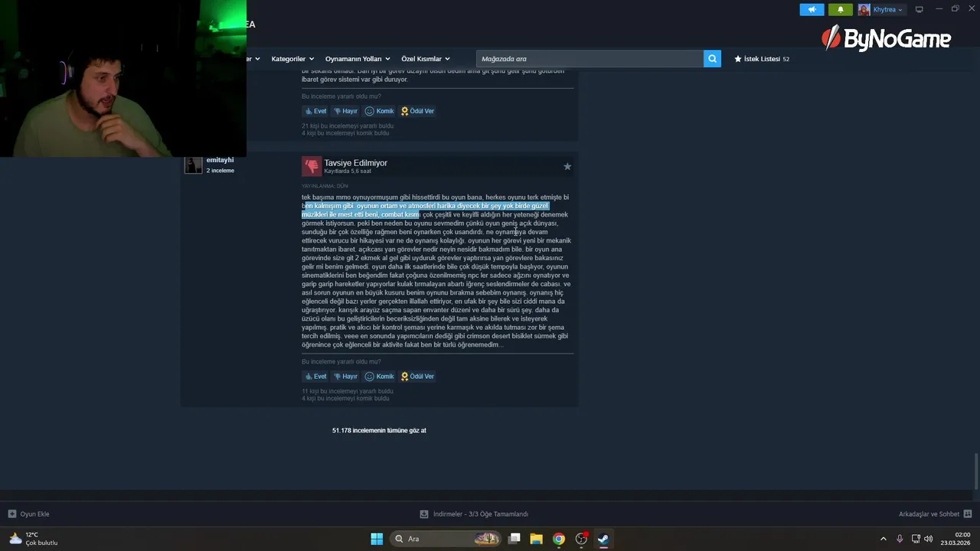
Task: Open File Explorer from the taskbar
Action: [537, 539]
